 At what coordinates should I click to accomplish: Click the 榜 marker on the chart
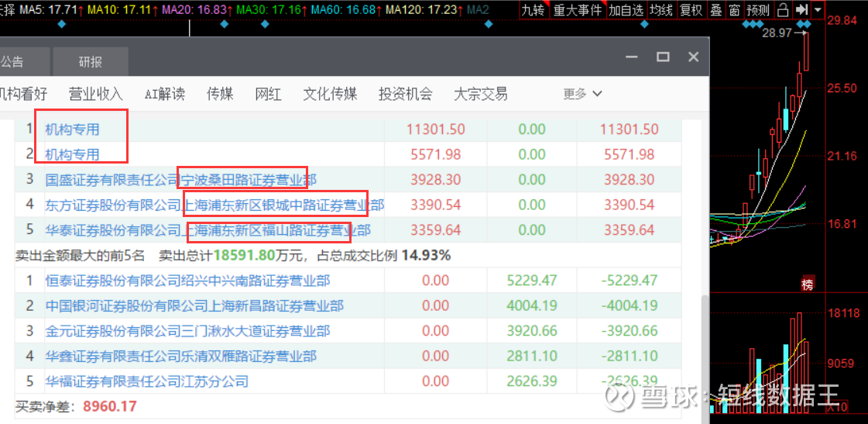pos(807,284)
